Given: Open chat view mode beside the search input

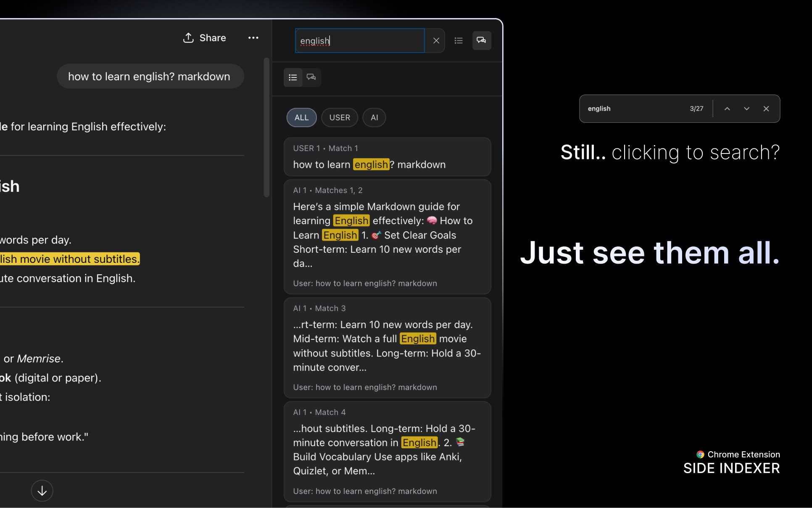Looking at the screenshot, I should tap(481, 40).
